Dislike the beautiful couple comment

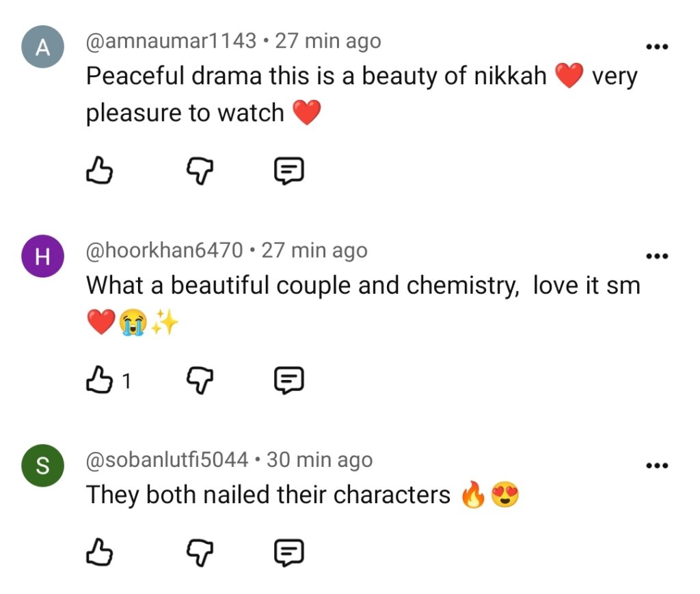point(200,381)
